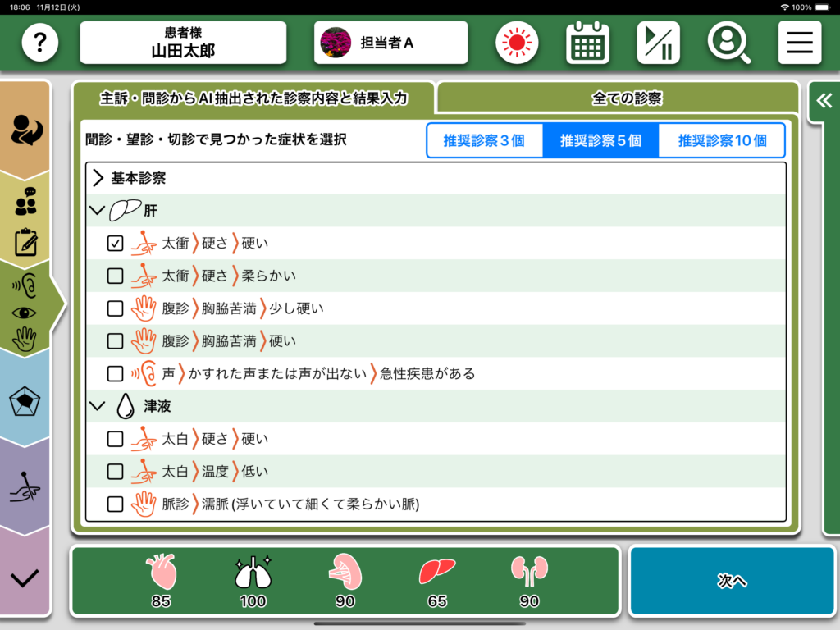Open the hamburger menu
Screen dimensions: 840x630
coord(799,43)
